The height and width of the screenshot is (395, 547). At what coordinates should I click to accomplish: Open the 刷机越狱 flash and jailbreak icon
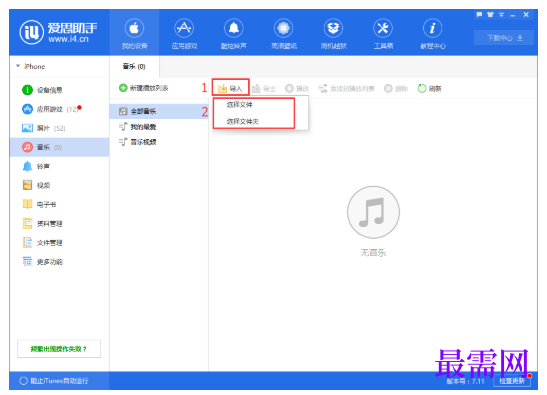tap(334, 33)
